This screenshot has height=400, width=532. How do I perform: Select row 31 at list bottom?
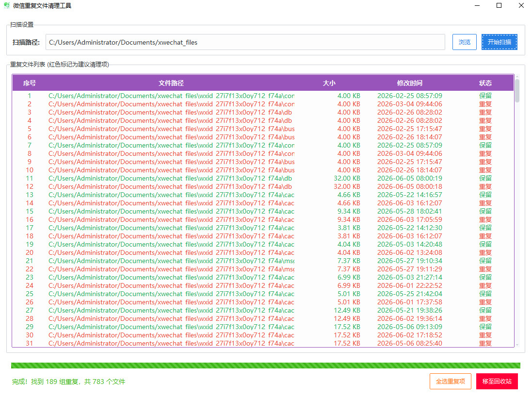[263, 343]
